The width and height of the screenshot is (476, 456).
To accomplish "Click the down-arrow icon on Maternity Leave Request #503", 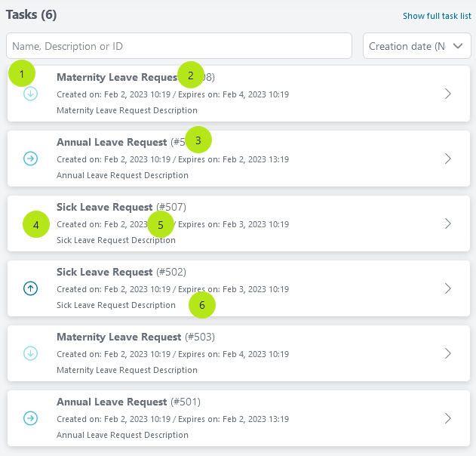I will pos(31,353).
